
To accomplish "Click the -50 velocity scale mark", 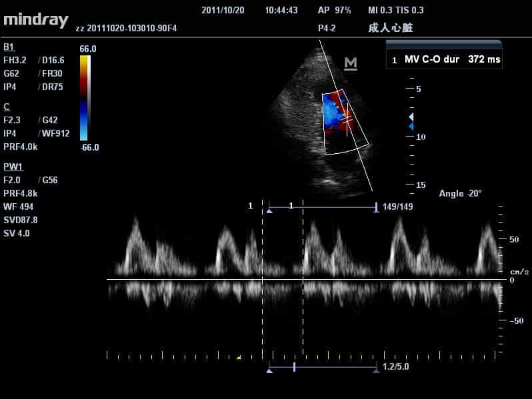I will [516, 320].
